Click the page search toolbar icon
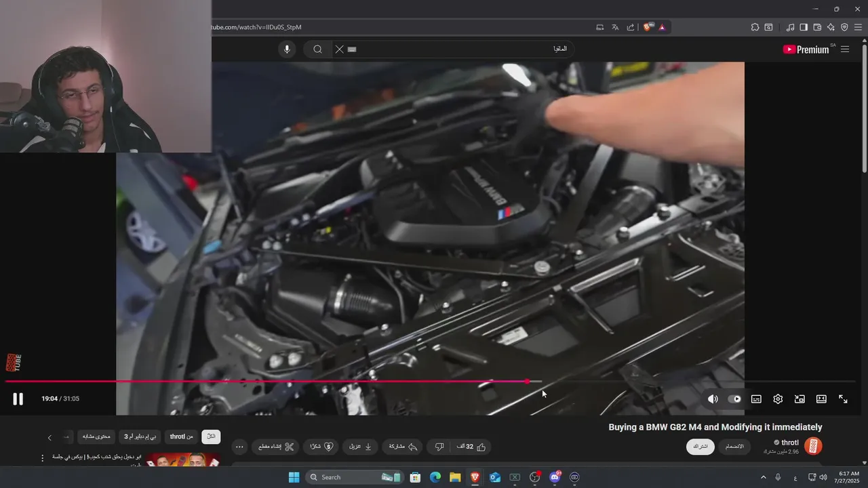This screenshot has width=868, height=488. tap(768, 27)
